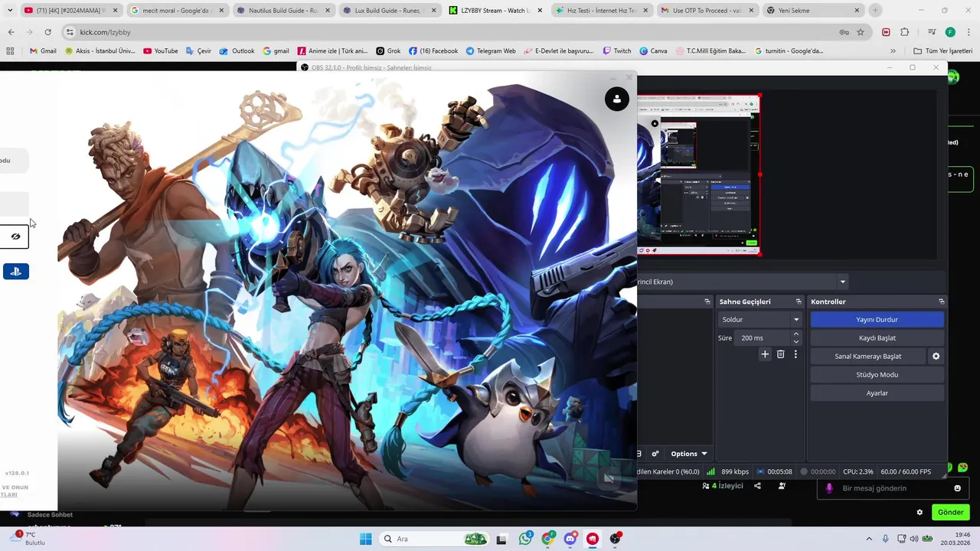Click the share icon below the stream
Image resolution: width=980 pixels, height=551 pixels.
pos(757,486)
